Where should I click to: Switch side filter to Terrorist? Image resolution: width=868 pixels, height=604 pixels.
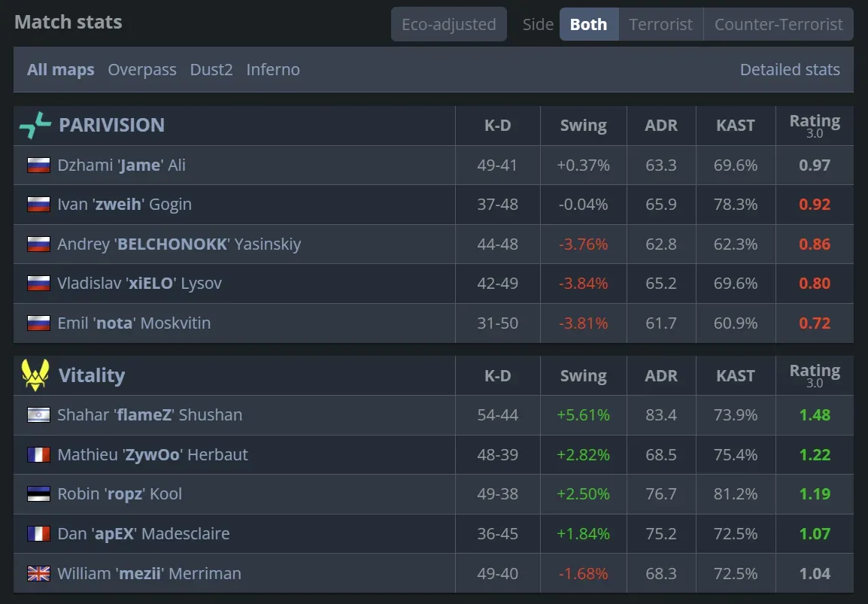tap(660, 24)
